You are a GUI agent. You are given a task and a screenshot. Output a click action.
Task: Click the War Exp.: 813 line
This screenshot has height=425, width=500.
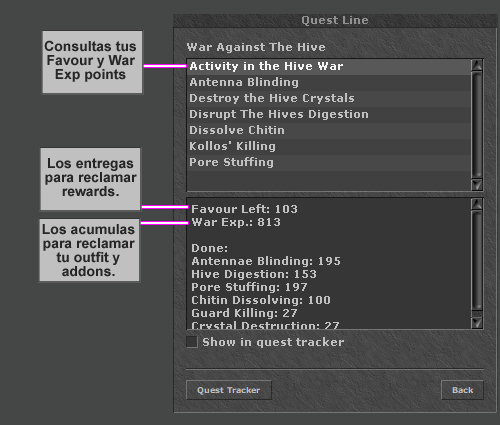click(x=236, y=222)
